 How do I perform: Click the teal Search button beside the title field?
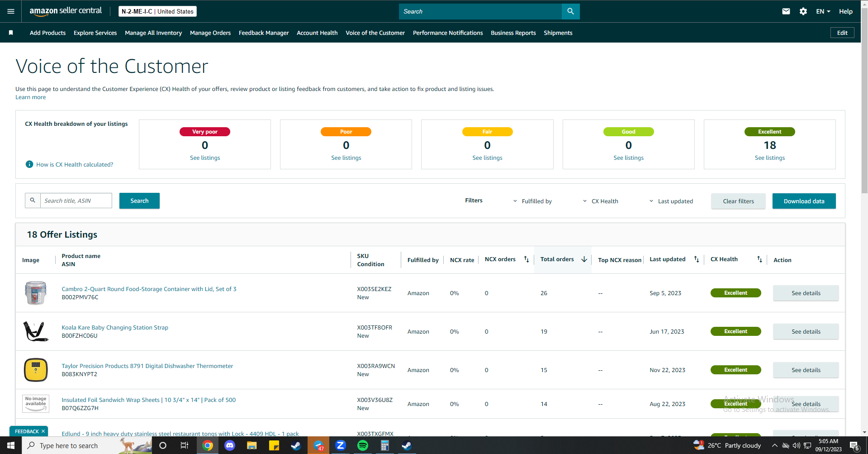pyautogui.click(x=139, y=201)
